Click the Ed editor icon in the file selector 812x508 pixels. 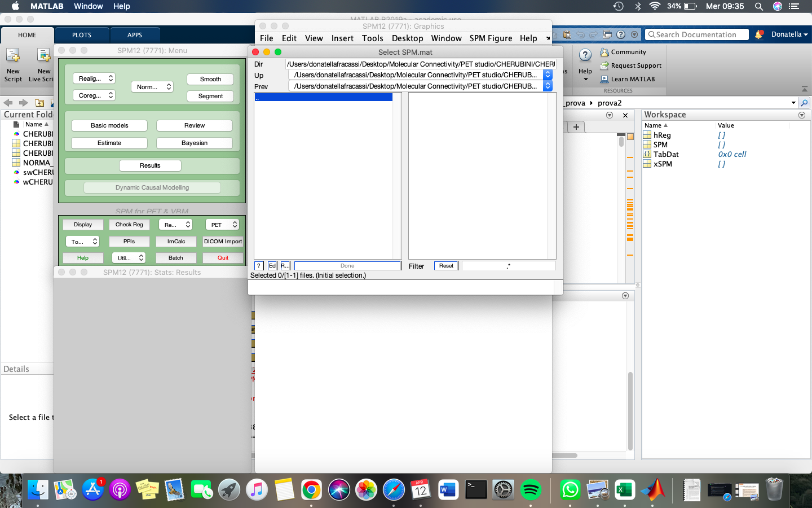tap(272, 265)
